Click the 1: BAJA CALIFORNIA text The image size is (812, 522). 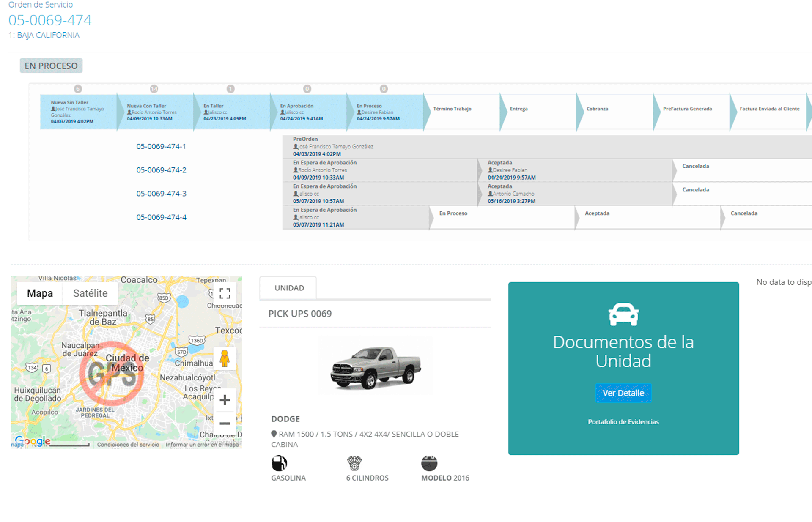coord(44,35)
